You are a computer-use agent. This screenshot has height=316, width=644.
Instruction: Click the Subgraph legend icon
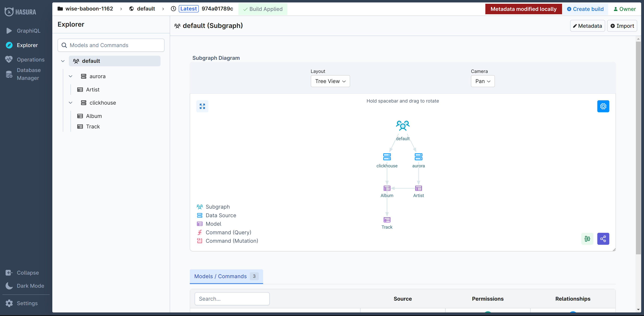(x=200, y=207)
